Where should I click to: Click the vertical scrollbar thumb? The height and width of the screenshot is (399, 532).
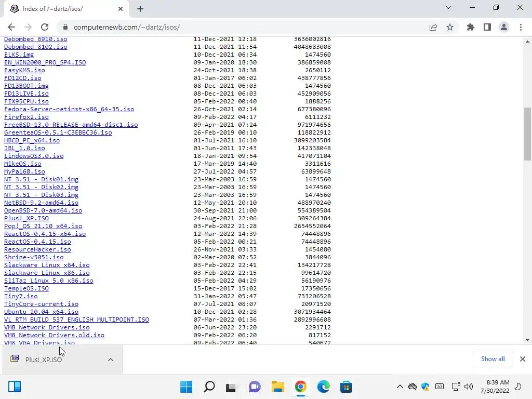click(527, 134)
